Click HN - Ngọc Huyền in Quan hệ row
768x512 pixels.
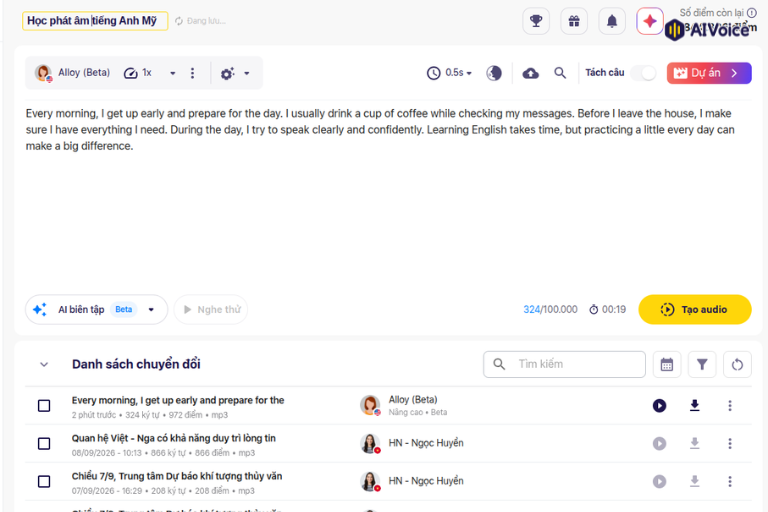pyautogui.click(x=426, y=443)
